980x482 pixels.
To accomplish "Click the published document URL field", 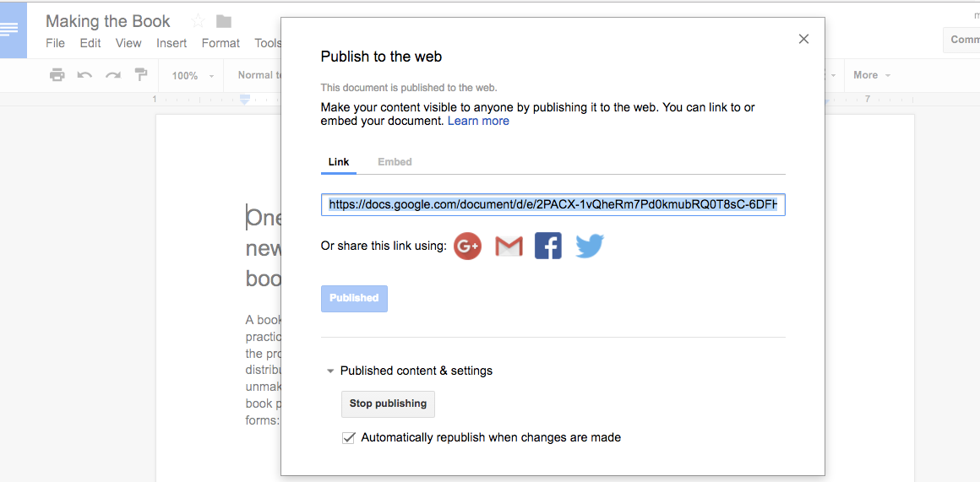I will click(553, 204).
